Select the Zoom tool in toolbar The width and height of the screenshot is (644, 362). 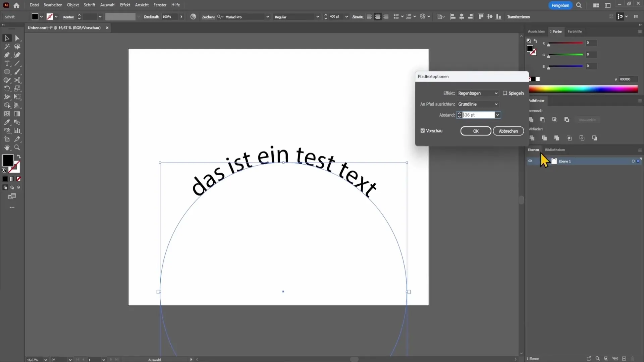(17, 147)
